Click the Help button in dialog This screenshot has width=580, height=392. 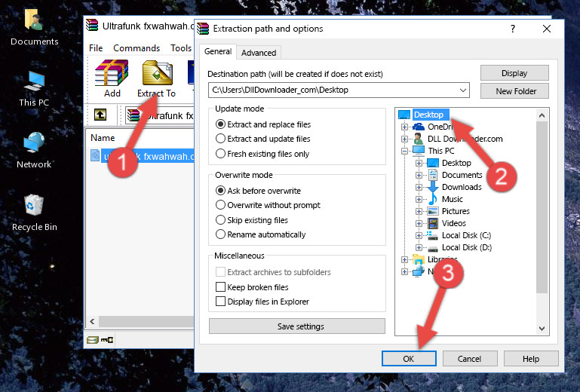point(531,359)
